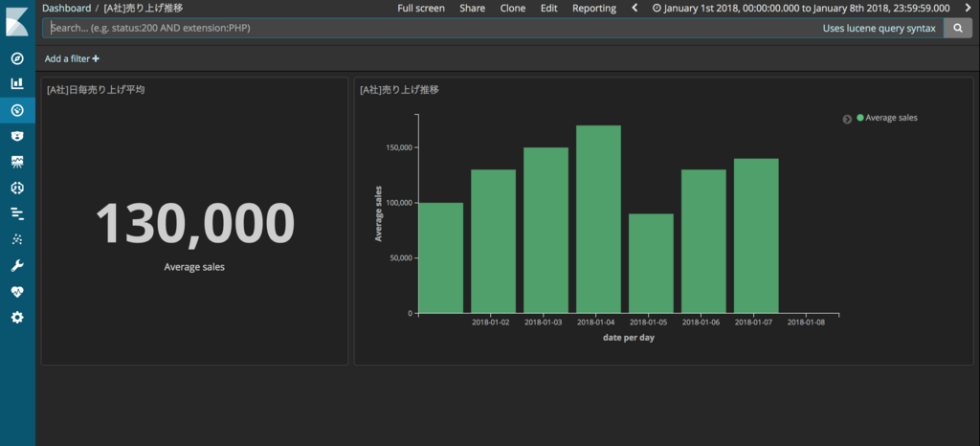Click Clone in the top menu
This screenshot has height=446, width=980.
point(513,8)
